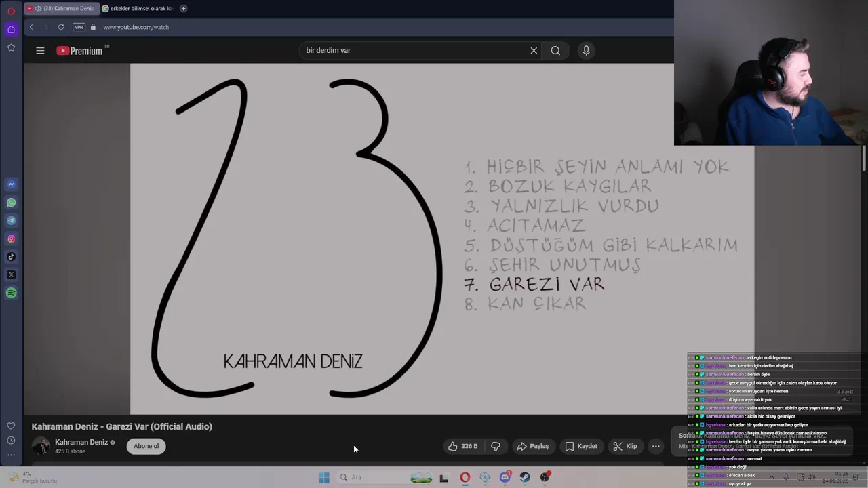
Task: Clear the YouTube search query with the X
Action: 534,50
